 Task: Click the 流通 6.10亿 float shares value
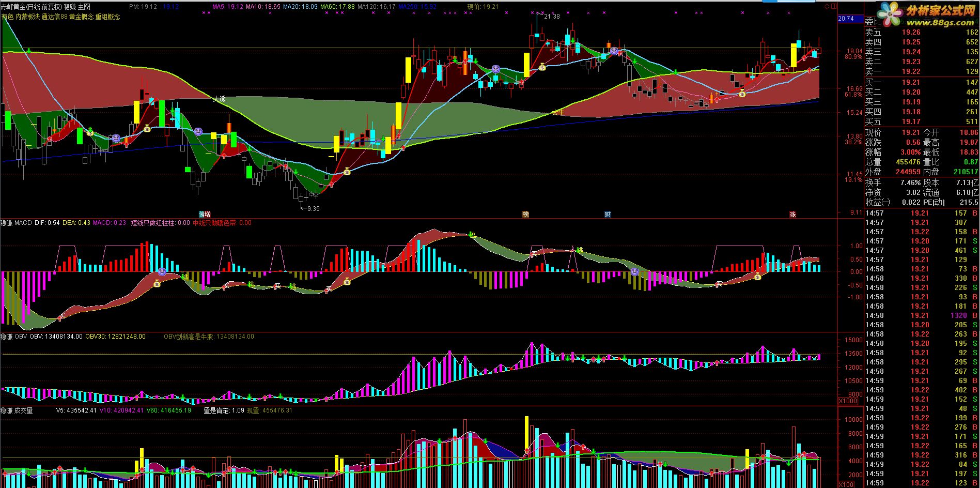click(967, 192)
